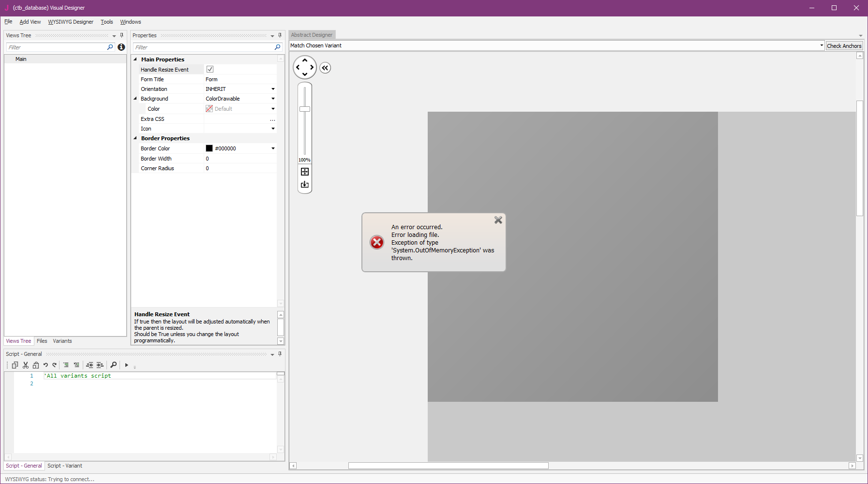Click the Form Title value field
This screenshot has height=484, width=868.
(240, 79)
